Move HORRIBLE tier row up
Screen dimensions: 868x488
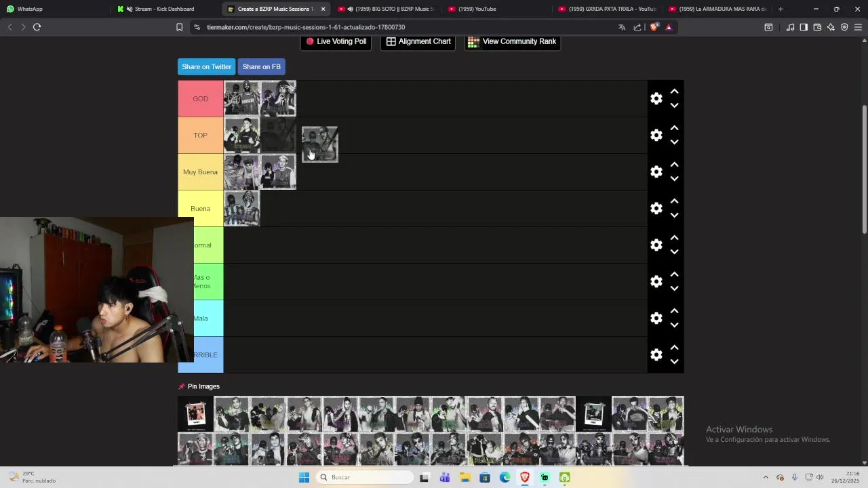[674, 348]
